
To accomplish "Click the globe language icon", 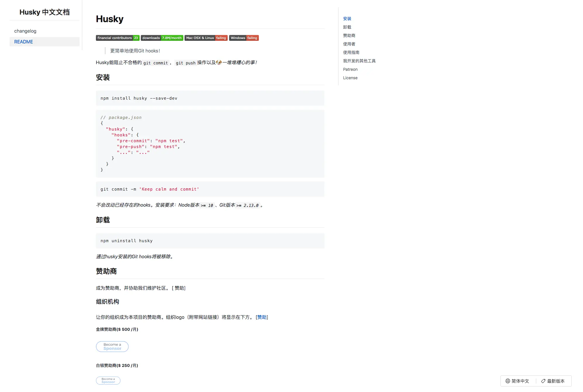I will coord(508,381).
